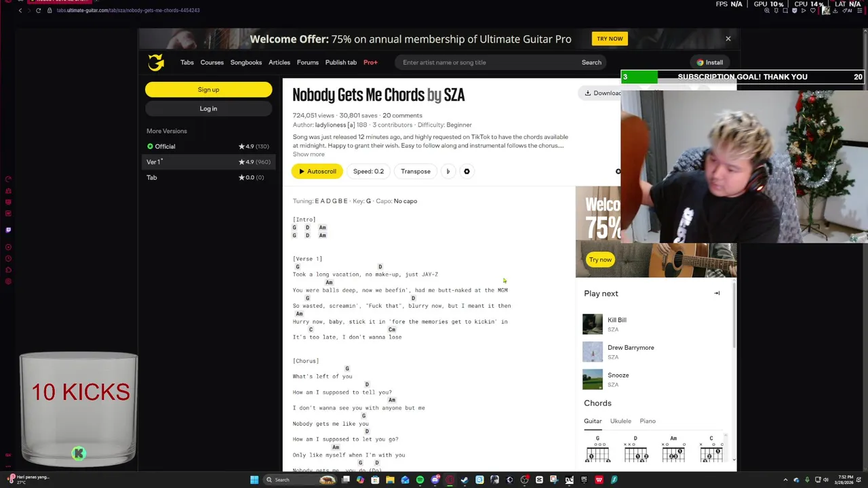
Task: Click the browser back arrow
Action: [x=20, y=10]
